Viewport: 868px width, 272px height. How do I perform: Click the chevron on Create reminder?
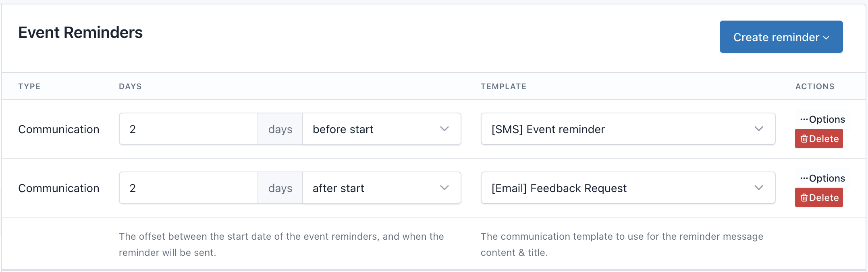click(826, 38)
